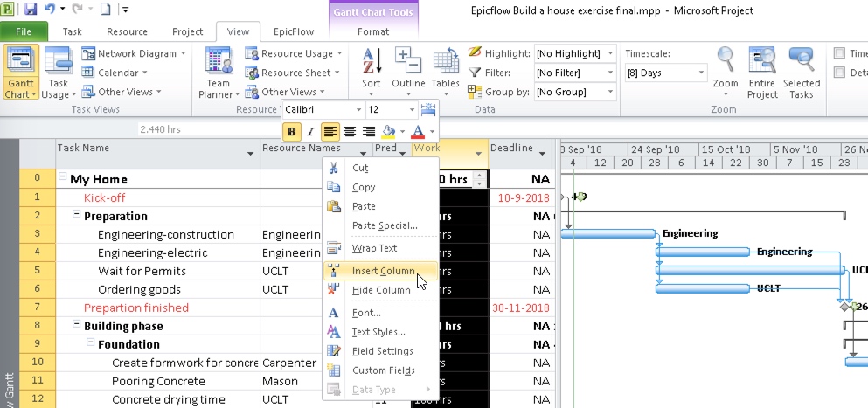Open the font color dropdown arrow
The image size is (868, 408).
tap(433, 132)
